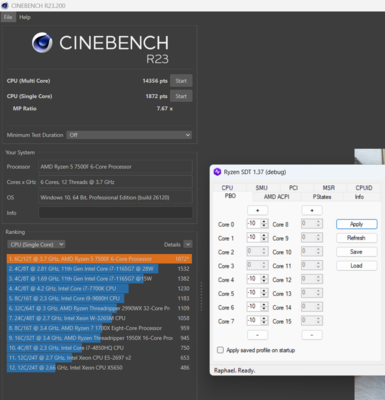This screenshot has width=385, height=400.
Task: Select ranking row AMD Ryzen 7 1700X
Action: [99, 328]
